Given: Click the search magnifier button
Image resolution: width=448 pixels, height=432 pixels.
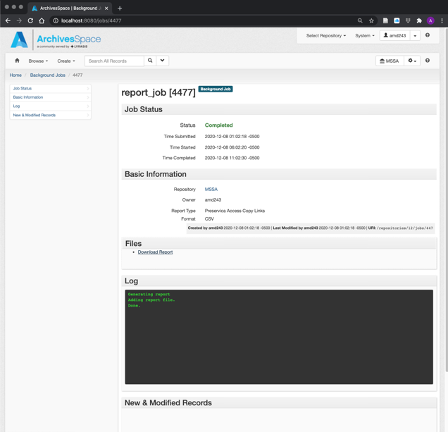Looking at the screenshot, I should [x=150, y=61].
